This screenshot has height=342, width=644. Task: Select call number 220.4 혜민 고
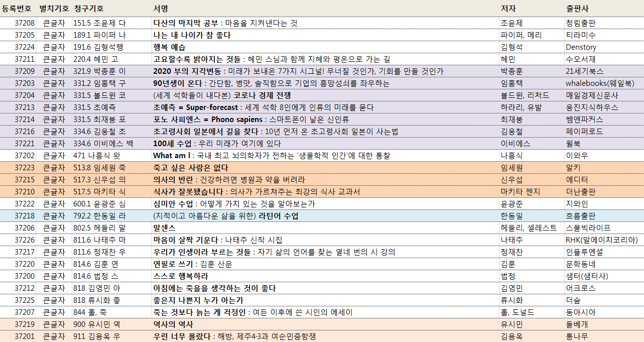[x=96, y=59]
